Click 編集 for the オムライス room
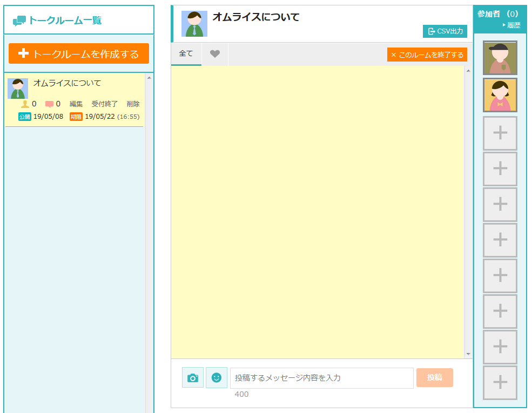Viewport: 532px width, 413px height. [x=76, y=104]
